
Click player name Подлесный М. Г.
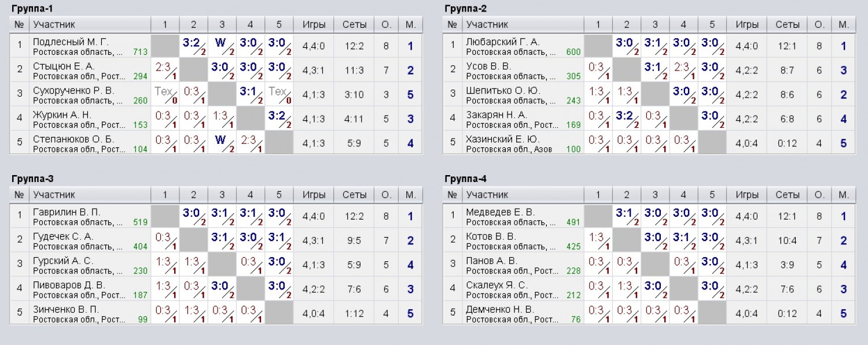pos(71,42)
